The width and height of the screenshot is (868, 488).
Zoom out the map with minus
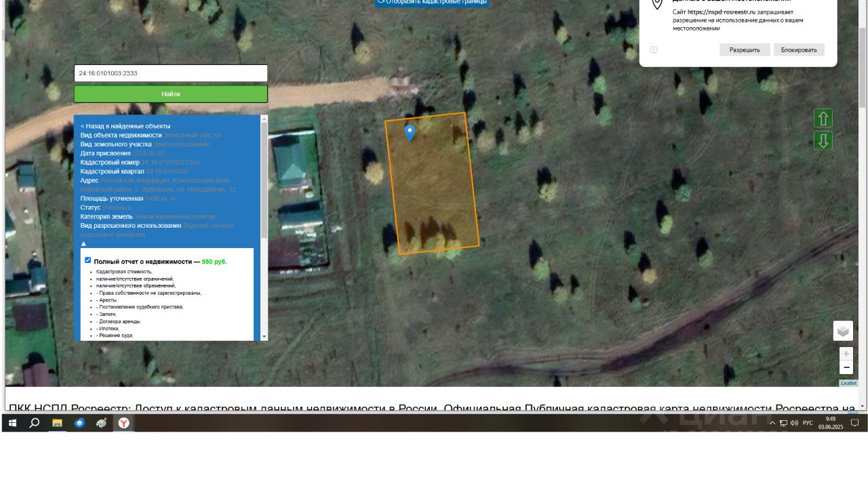tap(846, 367)
